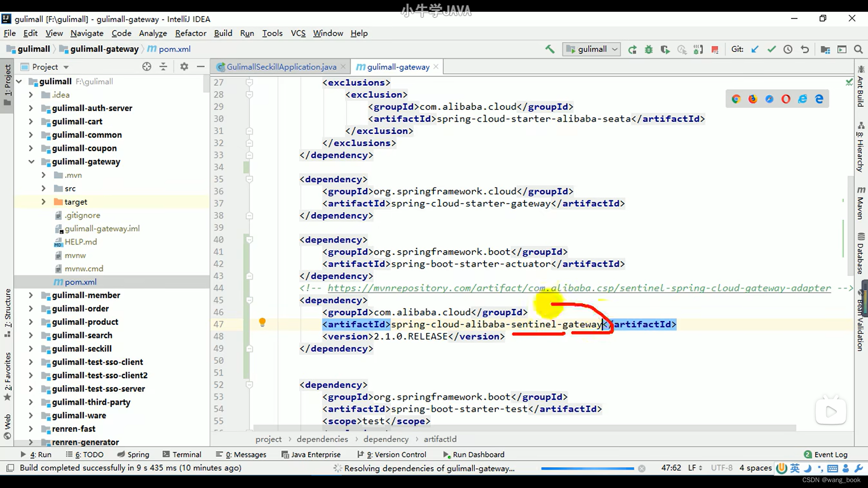
Task: Open Chrome browser preview icon
Action: [x=736, y=99]
